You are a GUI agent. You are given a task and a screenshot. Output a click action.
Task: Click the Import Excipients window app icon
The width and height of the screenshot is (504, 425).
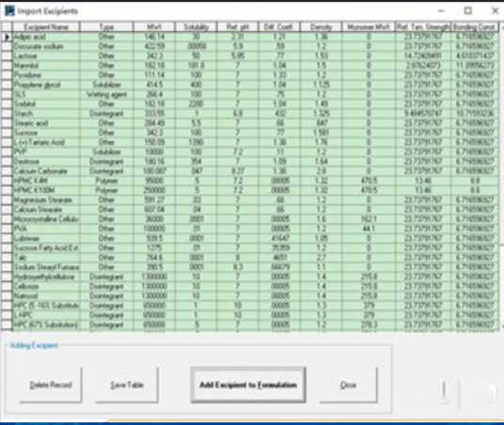pos(10,11)
